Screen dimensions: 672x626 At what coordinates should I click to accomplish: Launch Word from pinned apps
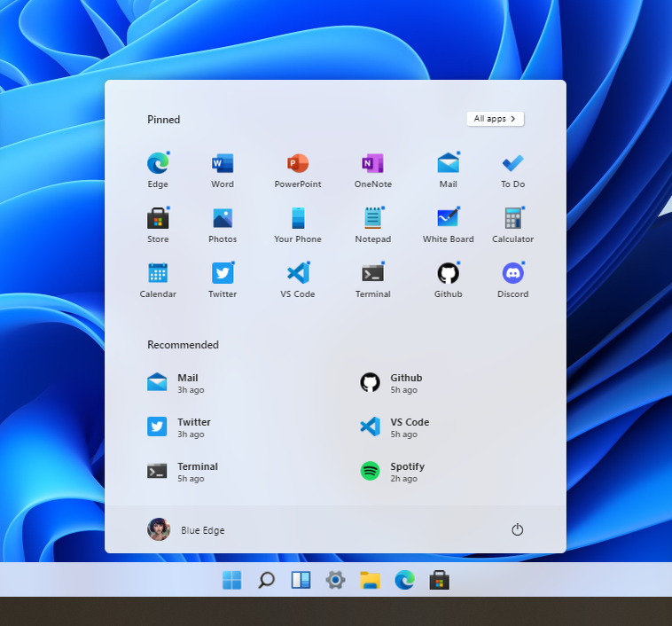(x=223, y=169)
